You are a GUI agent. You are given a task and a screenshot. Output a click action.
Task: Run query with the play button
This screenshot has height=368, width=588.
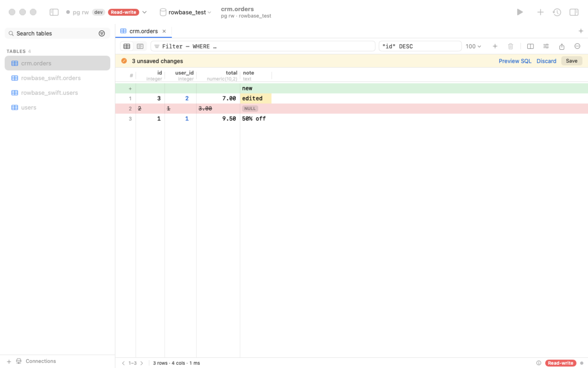tap(520, 12)
